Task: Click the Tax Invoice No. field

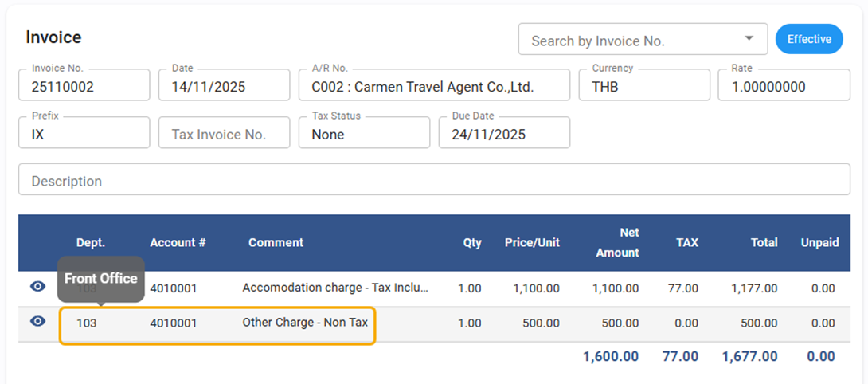Action: (224, 134)
